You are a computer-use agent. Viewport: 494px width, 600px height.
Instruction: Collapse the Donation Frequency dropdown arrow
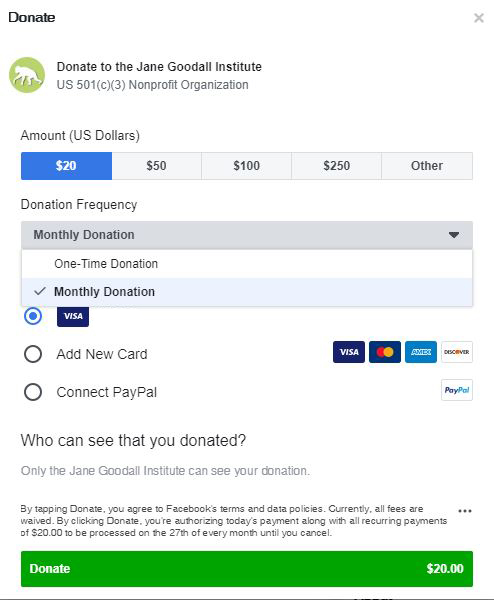point(454,235)
